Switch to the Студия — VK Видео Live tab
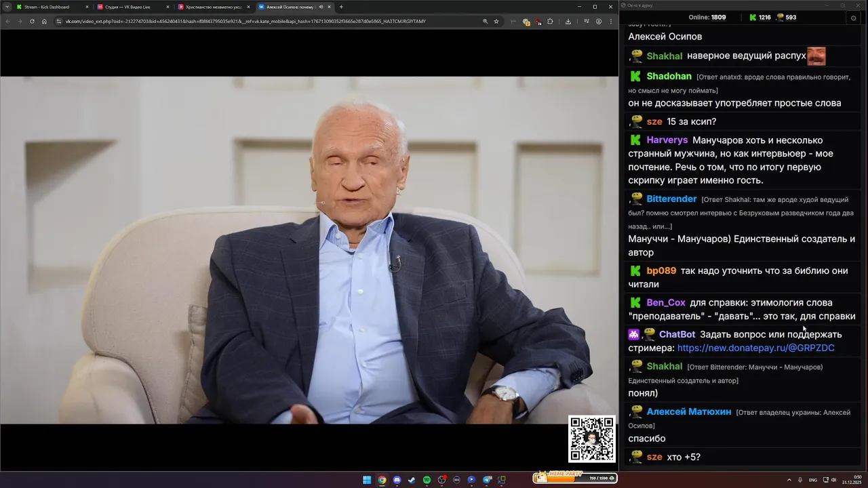Viewport: 868px width, 488px height. [x=132, y=7]
